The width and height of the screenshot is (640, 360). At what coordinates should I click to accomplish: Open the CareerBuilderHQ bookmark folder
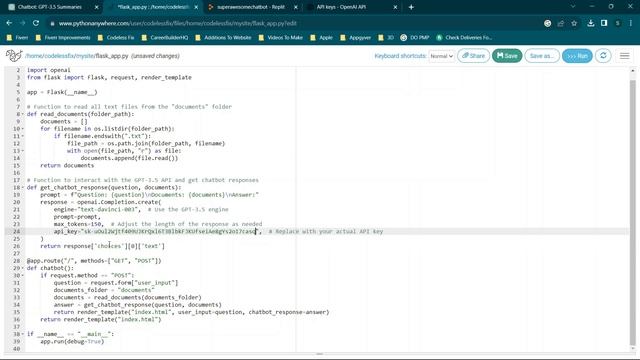(165, 38)
